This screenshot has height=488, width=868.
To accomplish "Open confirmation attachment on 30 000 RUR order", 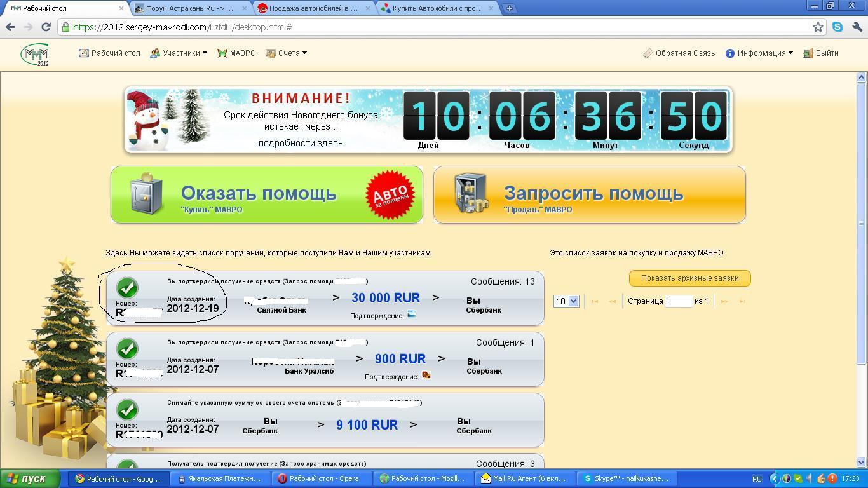I will point(412,315).
